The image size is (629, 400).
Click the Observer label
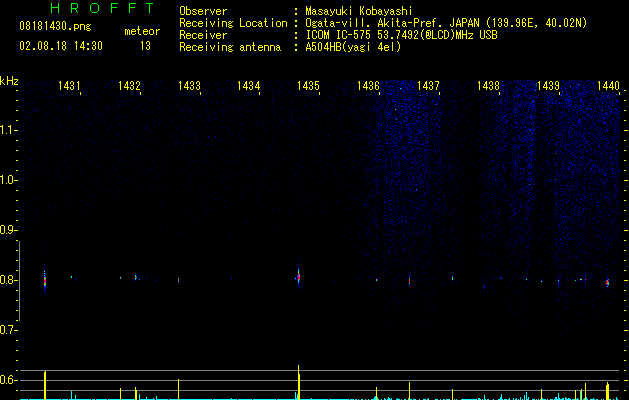click(203, 12)
